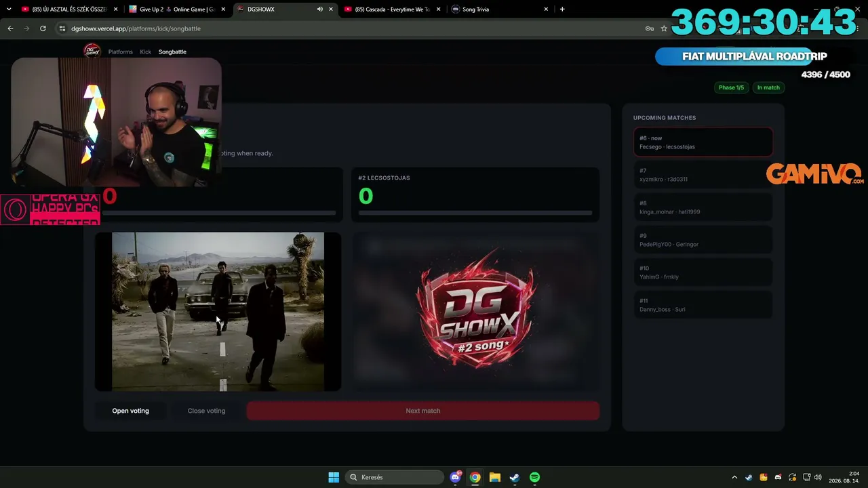Viewport: 868px width, 488px height.
Task: Open Spotify from the taskbar
Action: coord(534,477)
